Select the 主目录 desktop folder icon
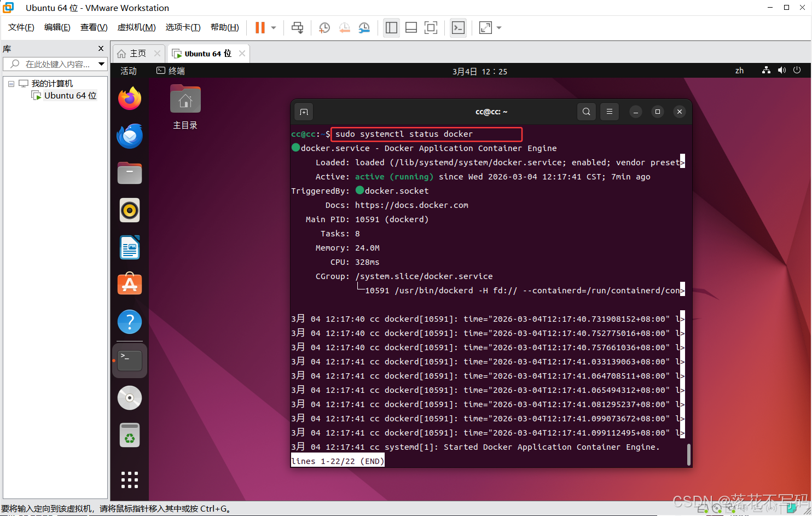The height and width of the screenshot is (516, 812). 185,107
